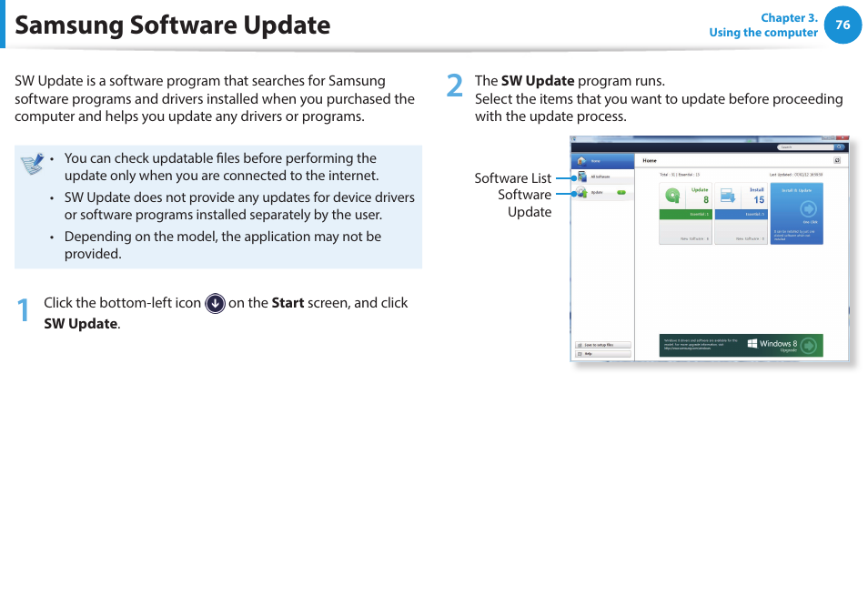Viewport: 868px width, 616px height.
Task: Click the note pencil icon in the blue box
Action: (x=32, y=163)
